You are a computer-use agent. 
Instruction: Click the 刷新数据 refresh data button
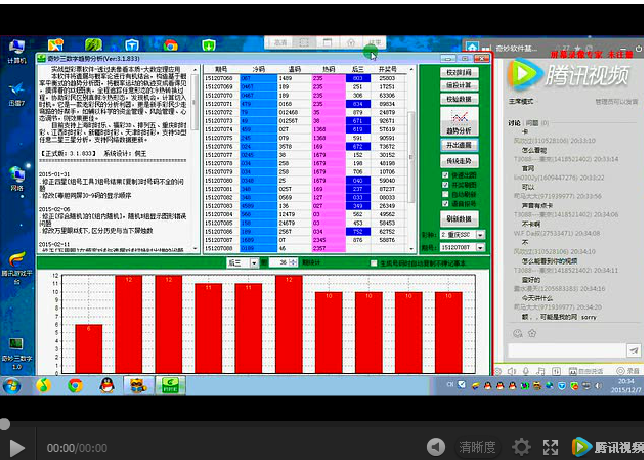(x=461, y=218)
